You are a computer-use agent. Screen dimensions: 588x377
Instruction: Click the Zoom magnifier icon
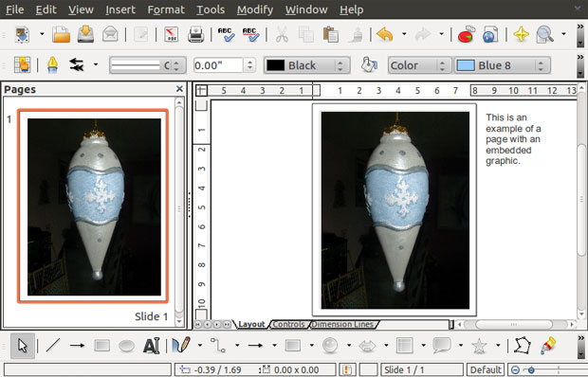[545, 34]
